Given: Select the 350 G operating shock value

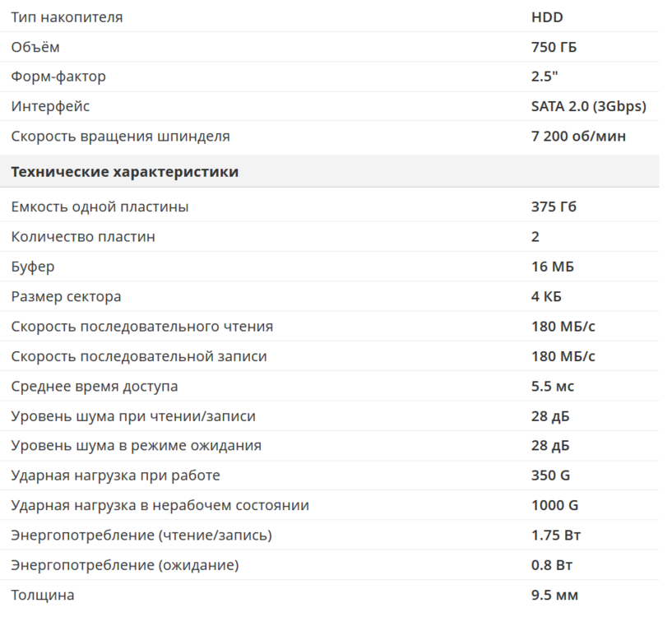Looking at the screenshot, I should click(550, 476).
